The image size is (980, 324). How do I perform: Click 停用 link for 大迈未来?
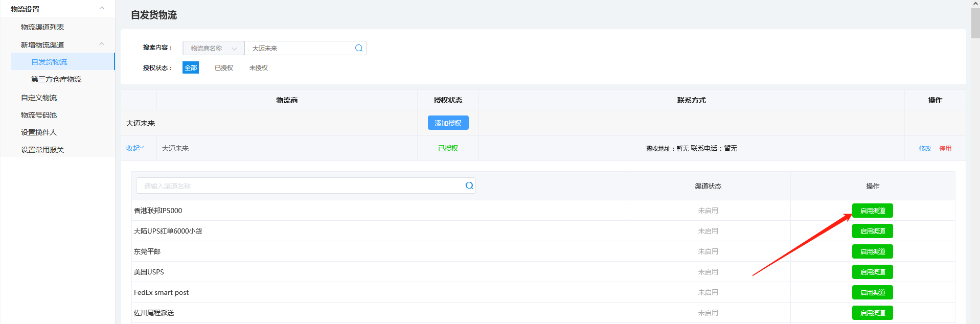[945, 148]
